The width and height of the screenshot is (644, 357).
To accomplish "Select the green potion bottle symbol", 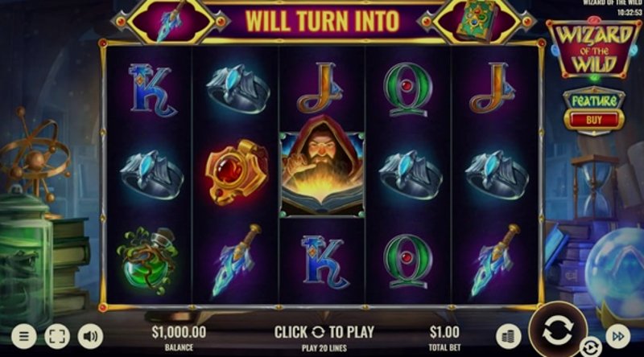I will pos(147,261).
